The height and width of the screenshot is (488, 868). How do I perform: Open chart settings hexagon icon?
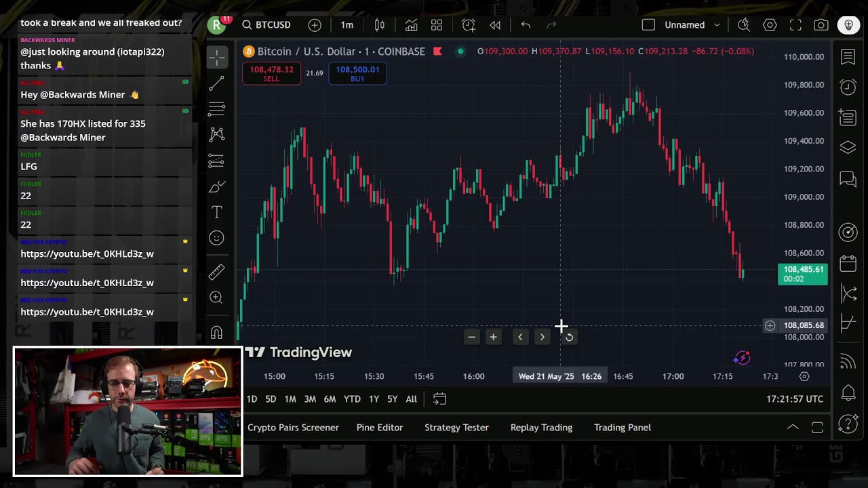tap(770, 25)
